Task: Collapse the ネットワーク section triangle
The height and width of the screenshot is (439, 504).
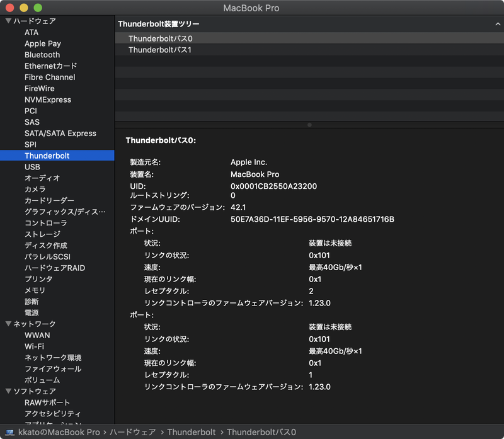Action: 8,324
